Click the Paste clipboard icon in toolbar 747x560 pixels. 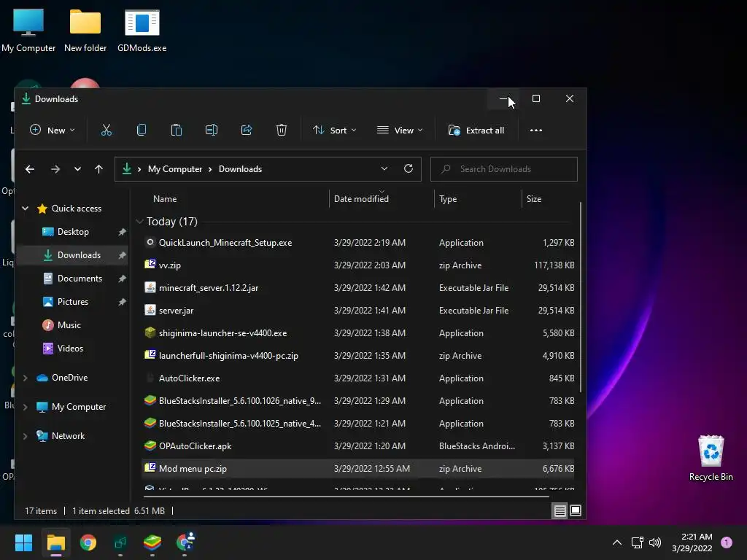click(x=177, y=130)
